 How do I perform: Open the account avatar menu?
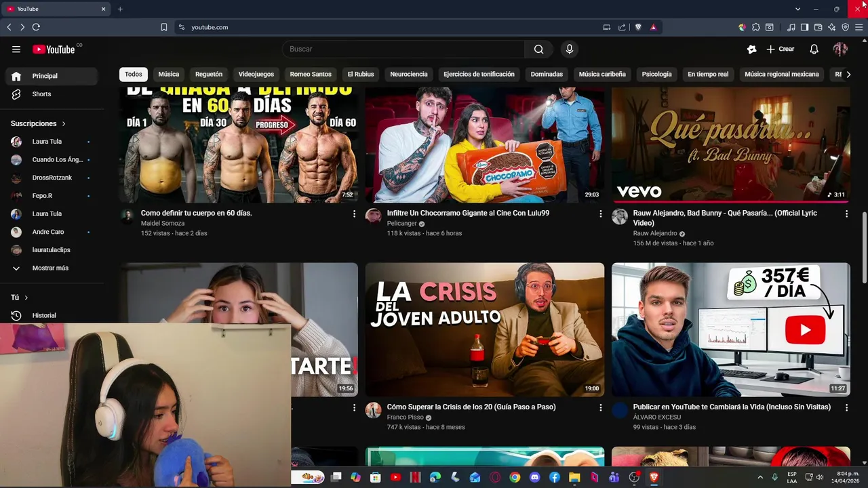click(x=840, y=49)
